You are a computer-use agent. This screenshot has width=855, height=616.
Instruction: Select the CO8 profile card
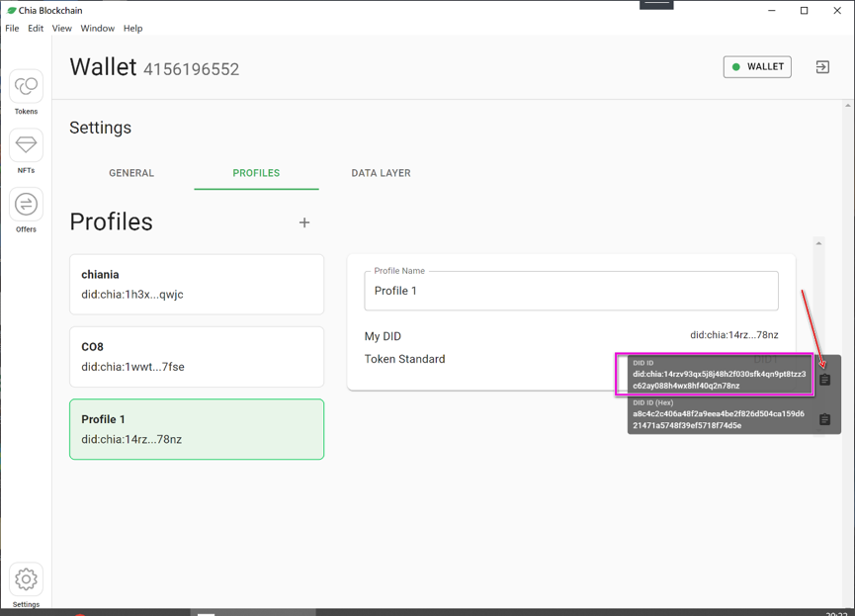[197, 357]
